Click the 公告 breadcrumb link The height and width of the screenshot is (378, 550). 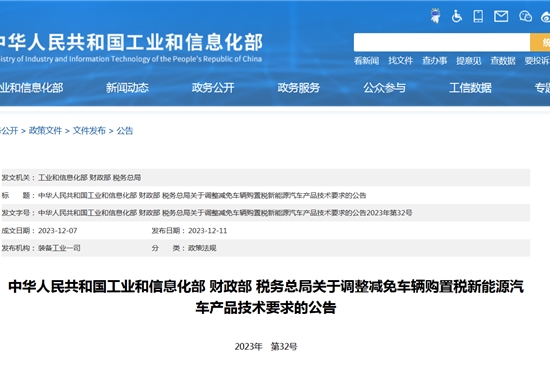[125, 131]
